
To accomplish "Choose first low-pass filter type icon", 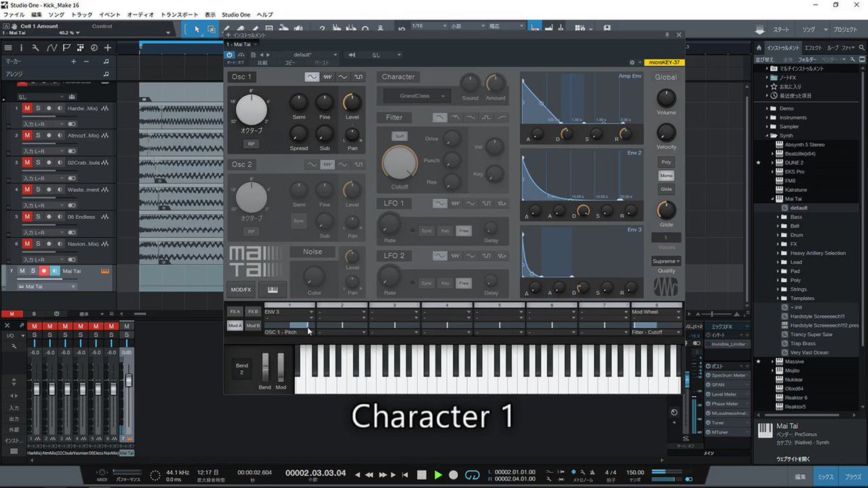I will point(440,117).
